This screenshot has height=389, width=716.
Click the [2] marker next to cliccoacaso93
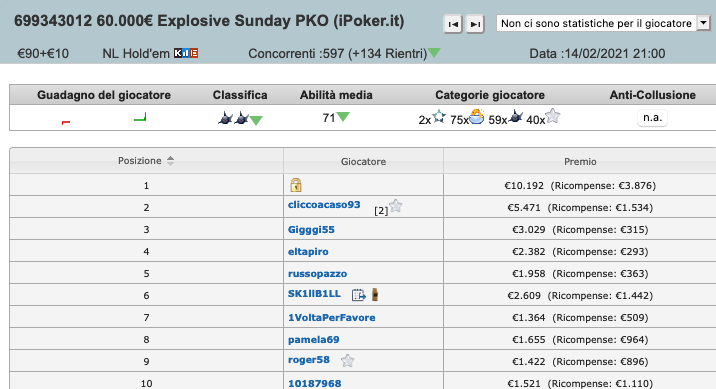point(381,210)
